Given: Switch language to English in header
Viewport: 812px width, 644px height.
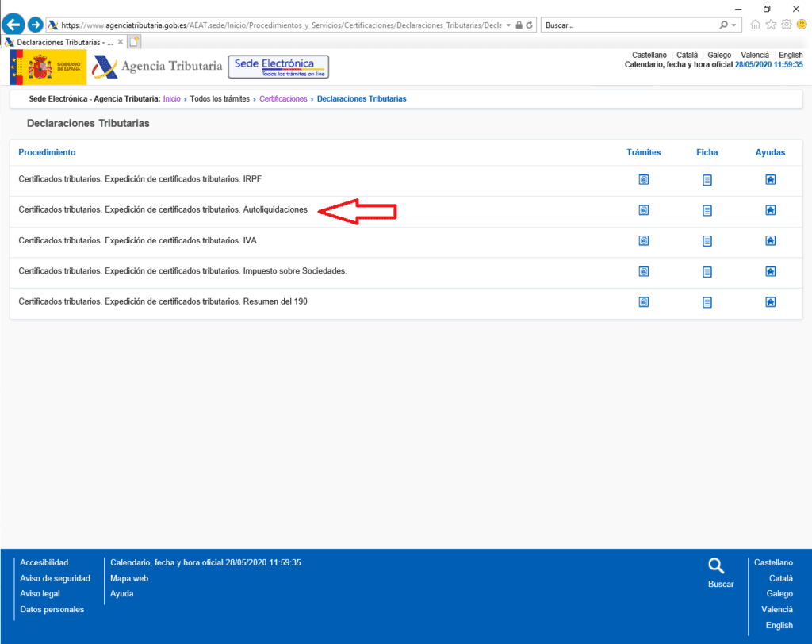Looking at the screenshot, I should pyautogui.click(x=791, y=56).
